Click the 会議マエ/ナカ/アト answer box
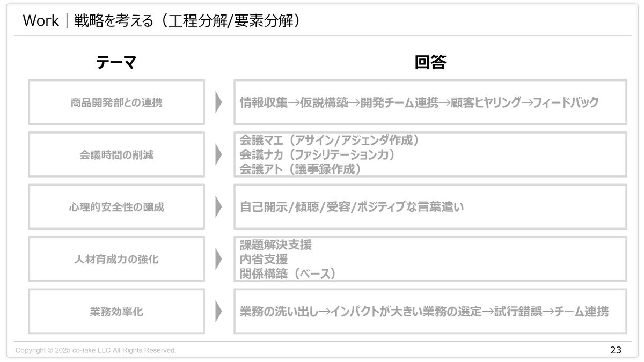The height and width of the screenshot is (362, 644). (x=430, y=154)
